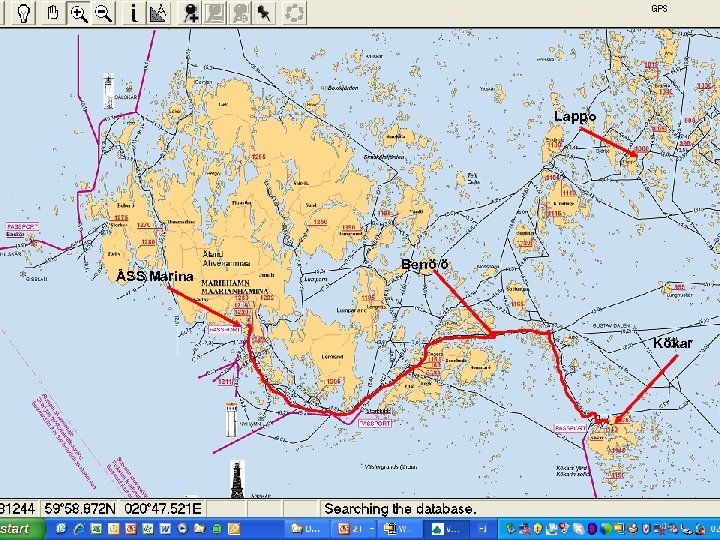Click the PASSPORT box near Kökar
The width and height of the screenshot is (720, 540).
click(570, 428)
